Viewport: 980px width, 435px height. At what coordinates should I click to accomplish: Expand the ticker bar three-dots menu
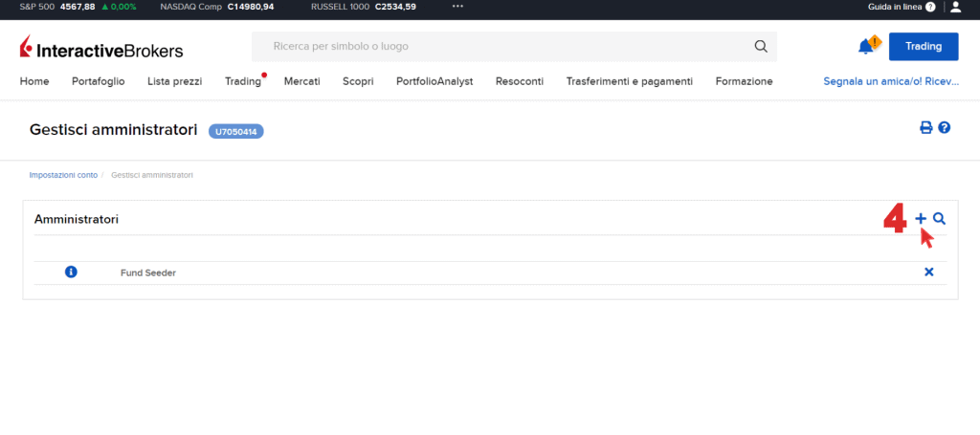(457, 7)
